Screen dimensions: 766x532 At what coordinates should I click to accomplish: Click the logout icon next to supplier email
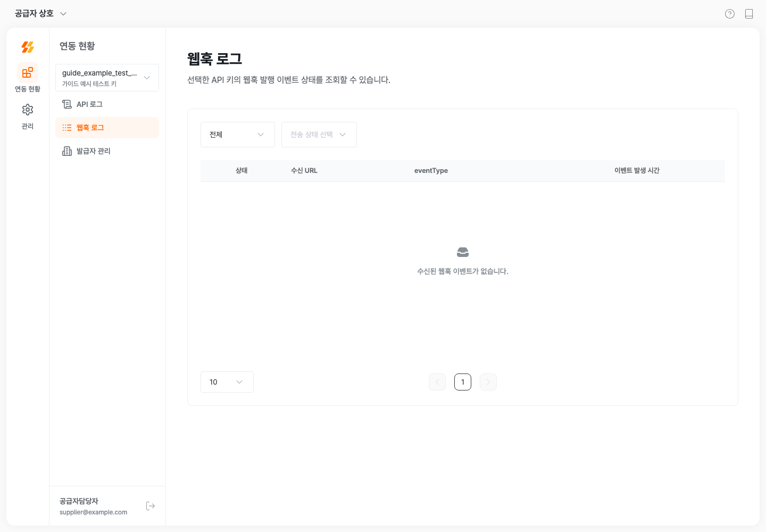pos(151,506)
